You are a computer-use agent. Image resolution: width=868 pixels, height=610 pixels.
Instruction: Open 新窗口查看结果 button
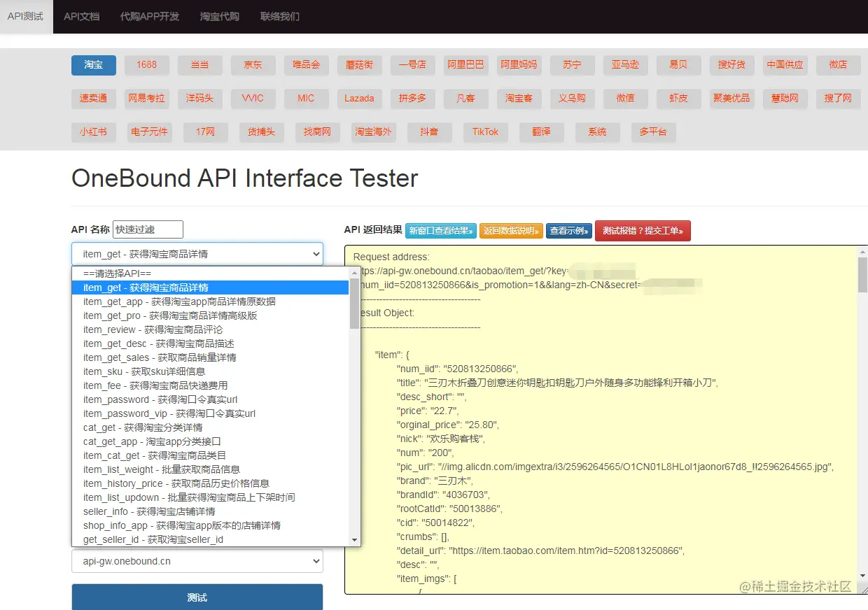[x=441, y=231]
